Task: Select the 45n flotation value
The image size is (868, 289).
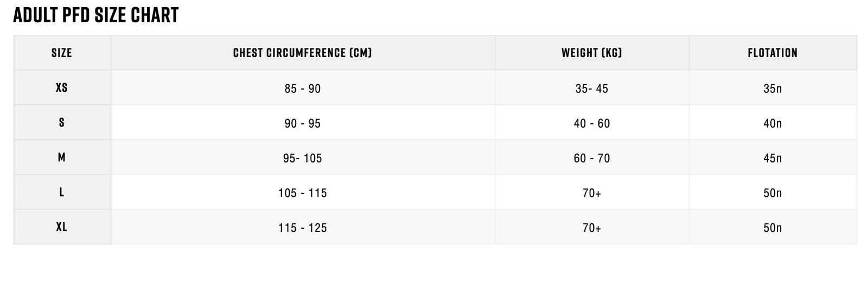Action: pos(773,158)
